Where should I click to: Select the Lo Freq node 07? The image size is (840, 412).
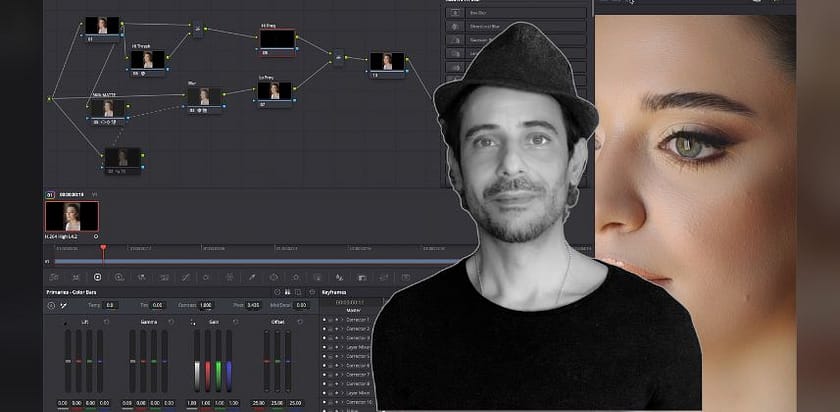tap(274, 92)
